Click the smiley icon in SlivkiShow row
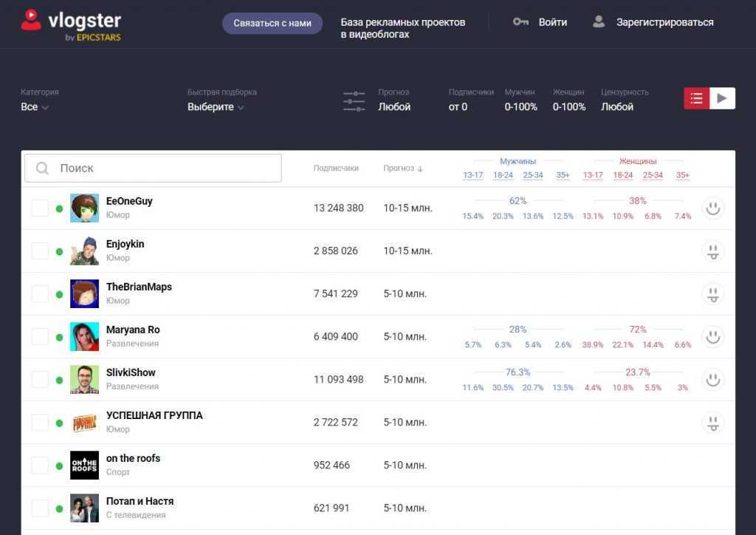Screen dimensions: 756x535 click(x=712, y=380)
